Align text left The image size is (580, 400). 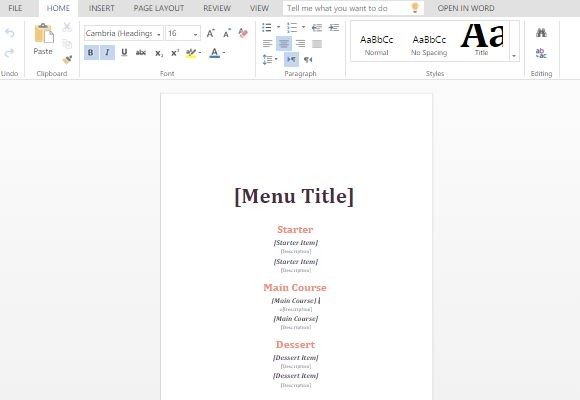pos(267,44)
